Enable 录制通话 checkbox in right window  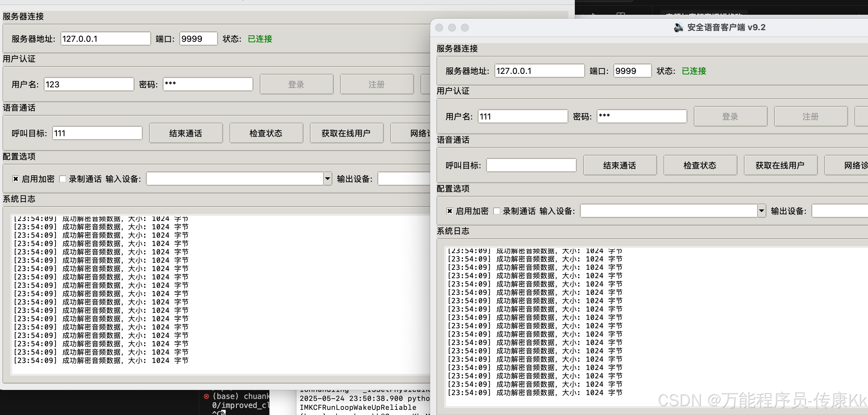click(497, 211)
